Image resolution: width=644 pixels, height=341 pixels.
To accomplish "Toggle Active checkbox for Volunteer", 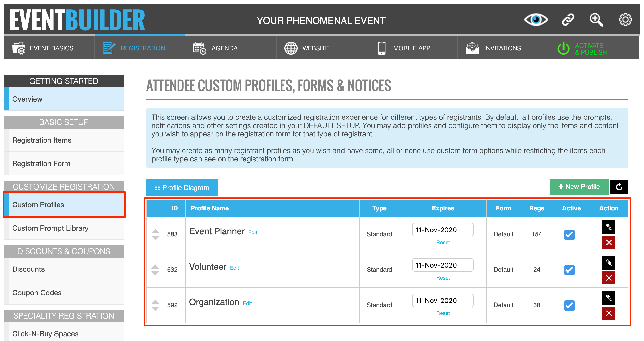I will pyautogui.click(x=569, y=270).
